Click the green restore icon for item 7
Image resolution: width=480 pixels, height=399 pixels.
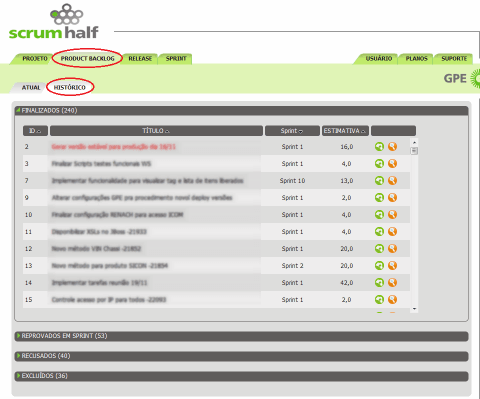point(379,181)
